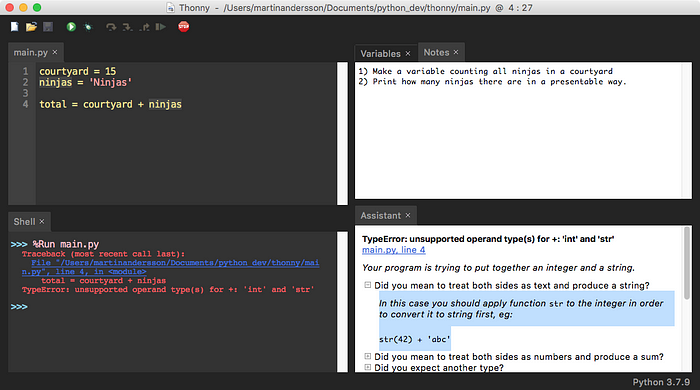Close the main.py editor tab
Image resolution: width=700 pixels, height=390 pixels.
coord(55,52)
